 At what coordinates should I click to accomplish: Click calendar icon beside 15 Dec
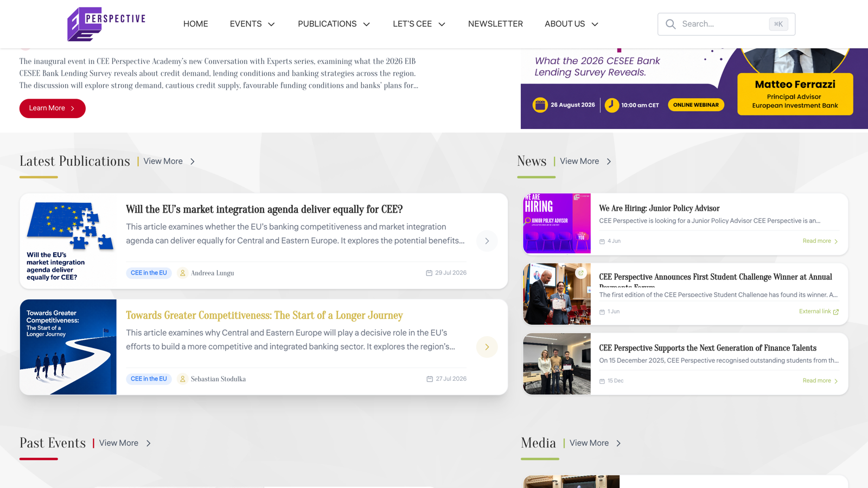coord(602,381)
